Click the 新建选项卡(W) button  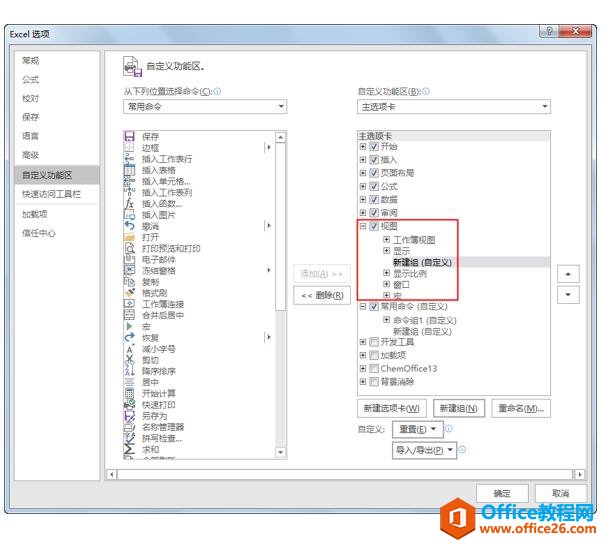391,408
